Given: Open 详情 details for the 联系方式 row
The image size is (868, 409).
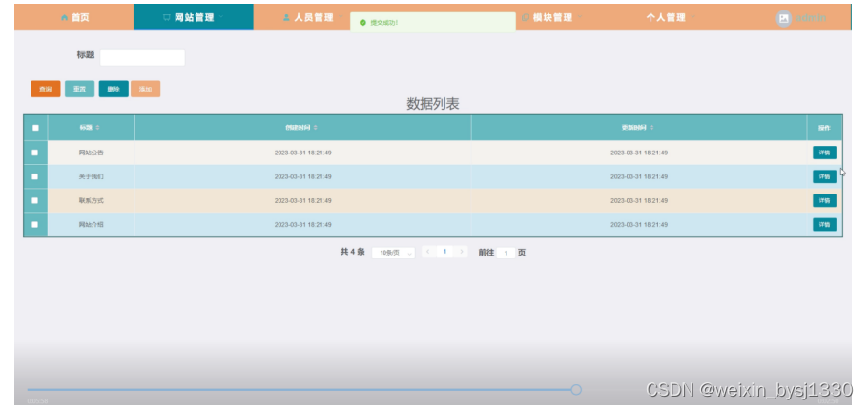Looking at the screenshot, I should click(x=824, y=200).
